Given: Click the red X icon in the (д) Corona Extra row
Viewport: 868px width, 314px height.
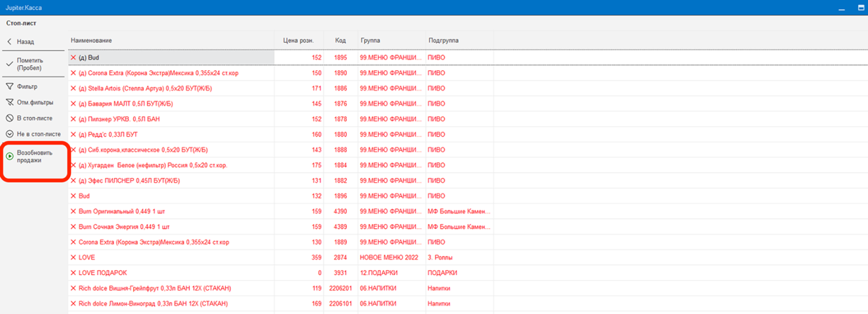Looking at the screenshot, I should 74,73.
